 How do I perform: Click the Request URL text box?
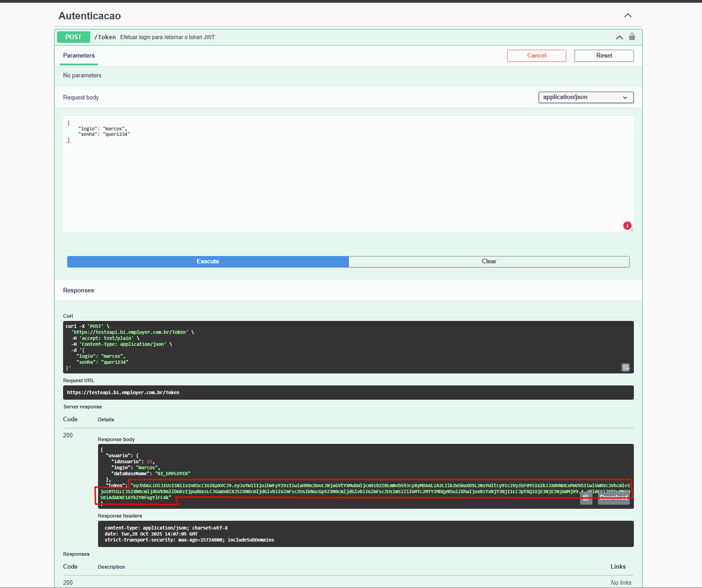click(x=348, y=392)
